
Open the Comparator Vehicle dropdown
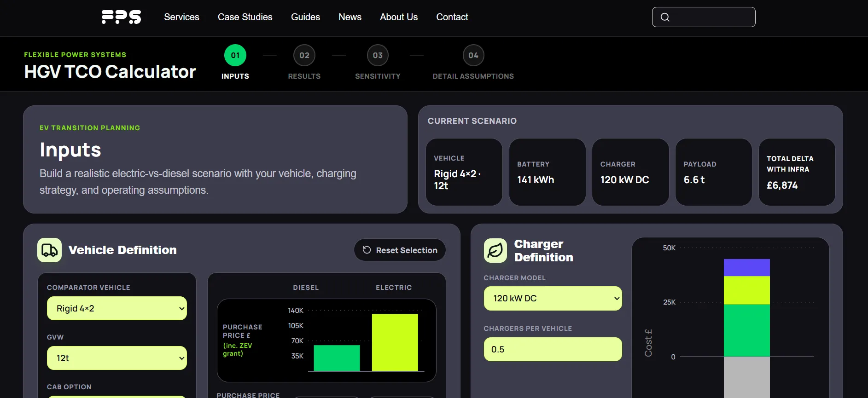tap(117, 308)
